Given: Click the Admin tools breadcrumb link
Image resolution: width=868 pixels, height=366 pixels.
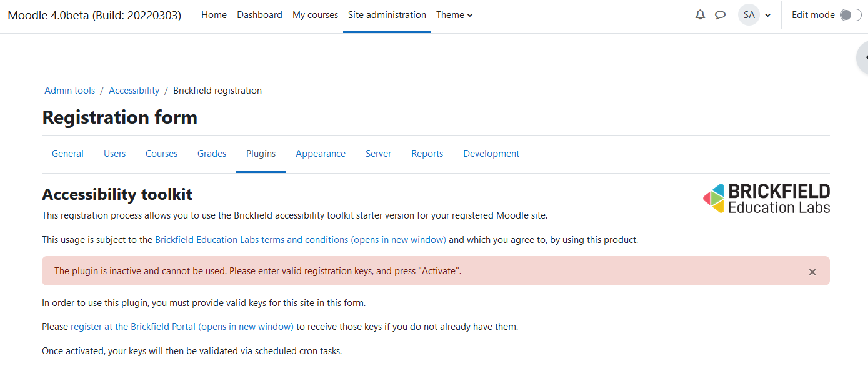Looking at the screenshot, I should click(70, 91).
